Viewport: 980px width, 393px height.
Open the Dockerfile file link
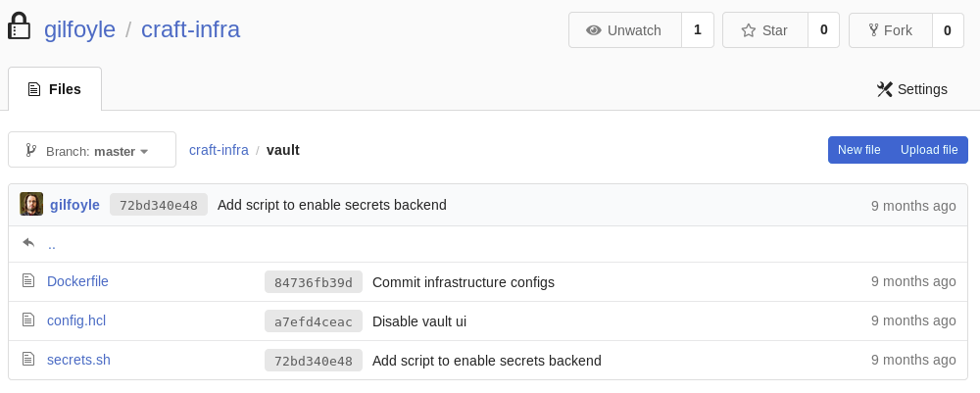[x=77, y=281]
